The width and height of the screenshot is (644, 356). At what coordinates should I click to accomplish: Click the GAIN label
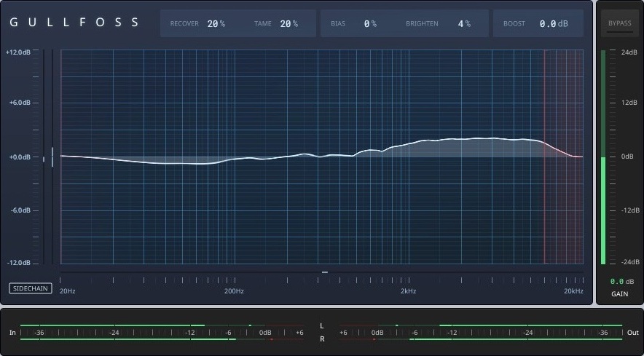click(619, 294)
